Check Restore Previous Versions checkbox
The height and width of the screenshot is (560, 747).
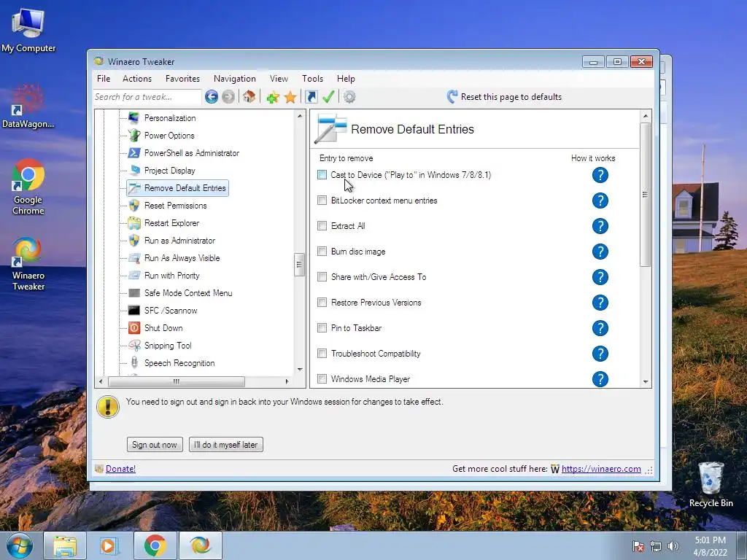(322, 303)
